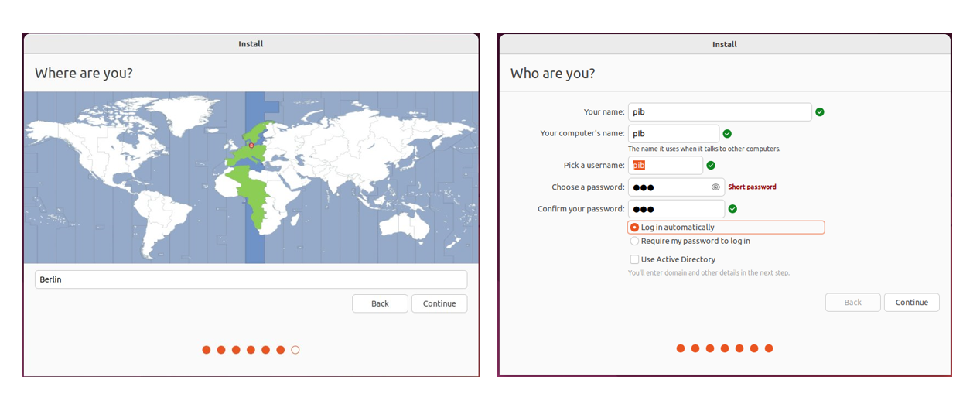This screenshot has height=401, width=980.
Task: Click the red Berlin location pin on map
Action: point(251,145)
